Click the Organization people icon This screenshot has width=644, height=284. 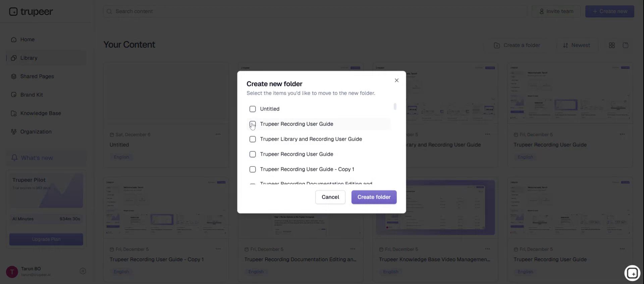point(14,132)
